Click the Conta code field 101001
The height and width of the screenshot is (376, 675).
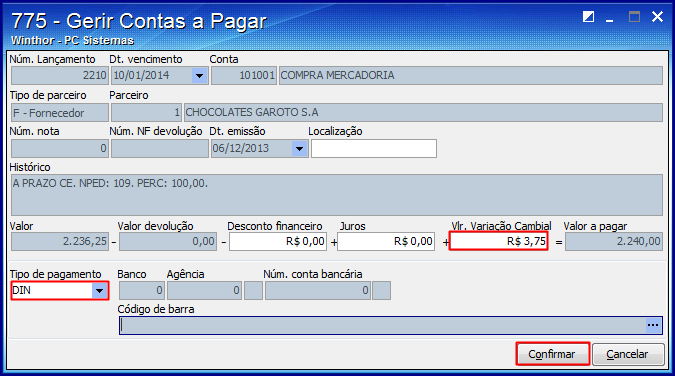point(244,76)
